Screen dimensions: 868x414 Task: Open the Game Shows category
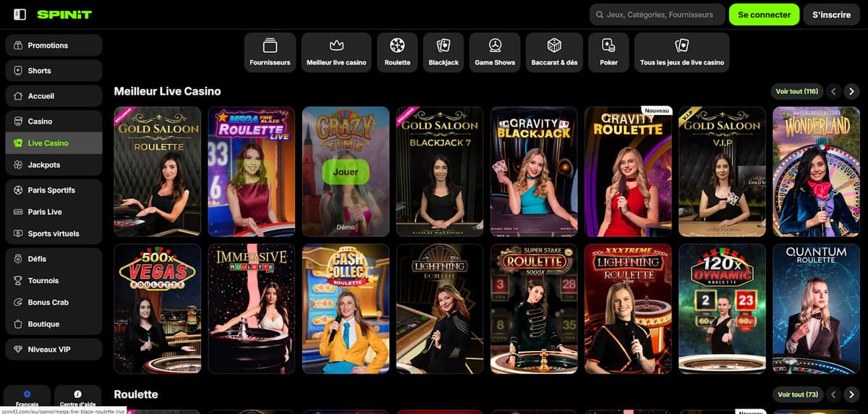point(495,53)
